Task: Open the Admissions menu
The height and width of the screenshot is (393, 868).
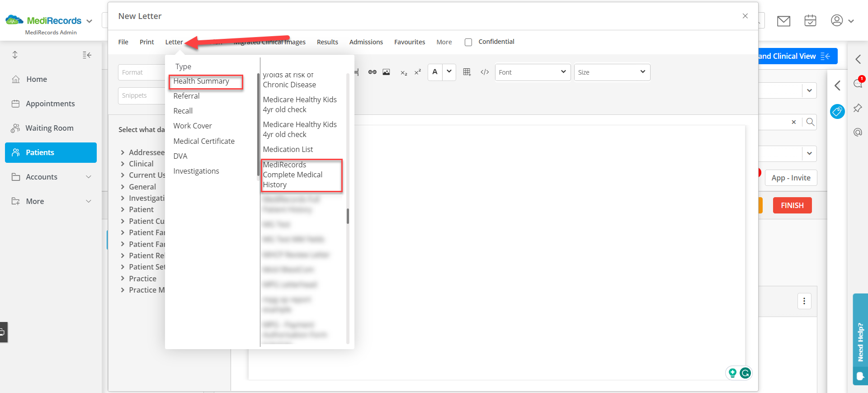Action: click(366, 42)
